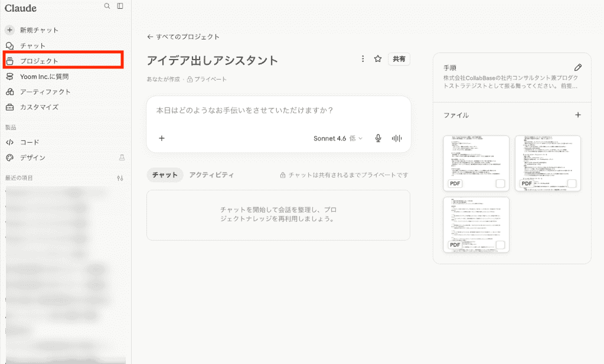Screen dimensions: 604x364
Task: Click the microphone dictation icon
Action: [x=378, y=139]
